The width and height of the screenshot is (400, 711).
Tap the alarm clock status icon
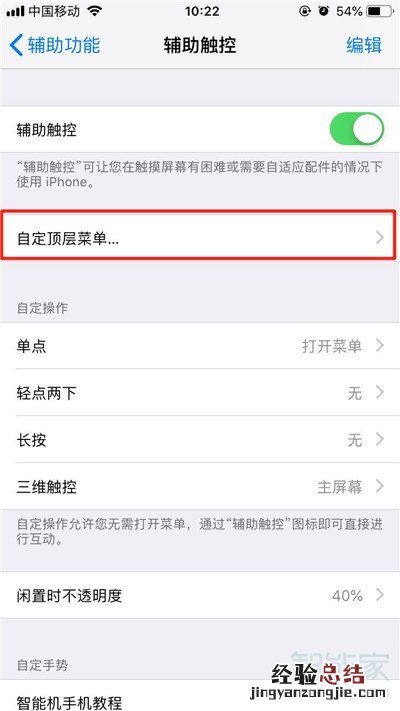pos(323,11)
